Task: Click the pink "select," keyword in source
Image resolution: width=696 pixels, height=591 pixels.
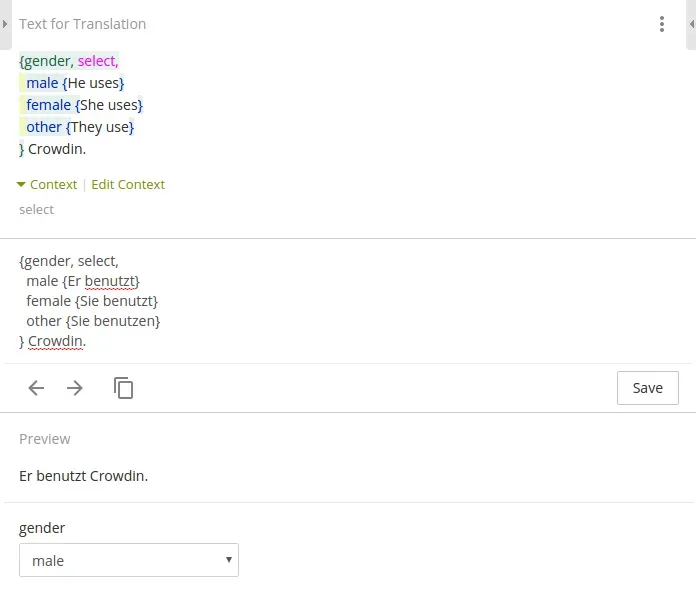Action: coord(98,61)
